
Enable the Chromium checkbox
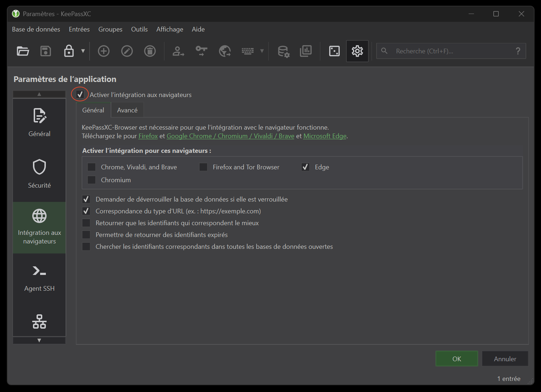[92, 180]
